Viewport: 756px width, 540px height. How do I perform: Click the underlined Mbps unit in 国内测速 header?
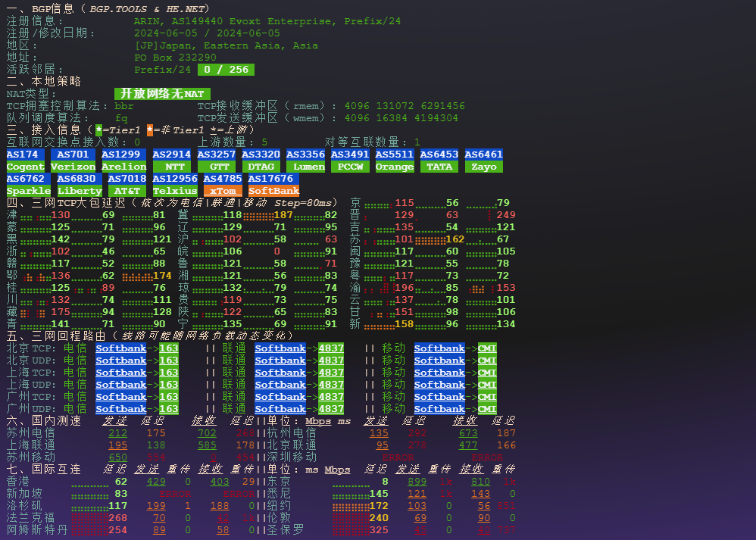pyautogui.click(x=318, y=421)
